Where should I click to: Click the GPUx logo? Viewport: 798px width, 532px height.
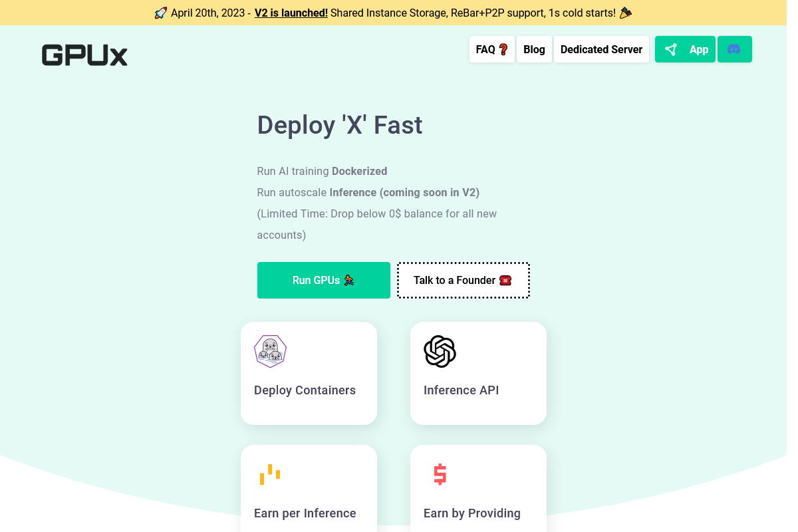click(x=84, y=56)
